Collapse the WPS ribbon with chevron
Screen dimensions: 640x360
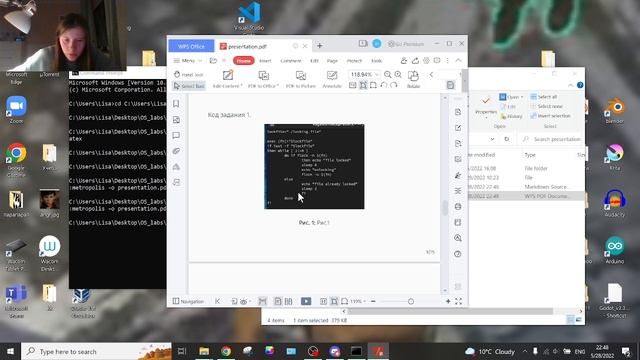458,60
